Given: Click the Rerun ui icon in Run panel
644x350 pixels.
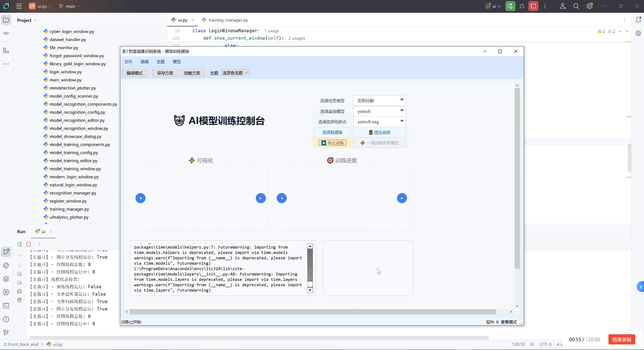Looking at the screenshot, I should tap(20, 244).
